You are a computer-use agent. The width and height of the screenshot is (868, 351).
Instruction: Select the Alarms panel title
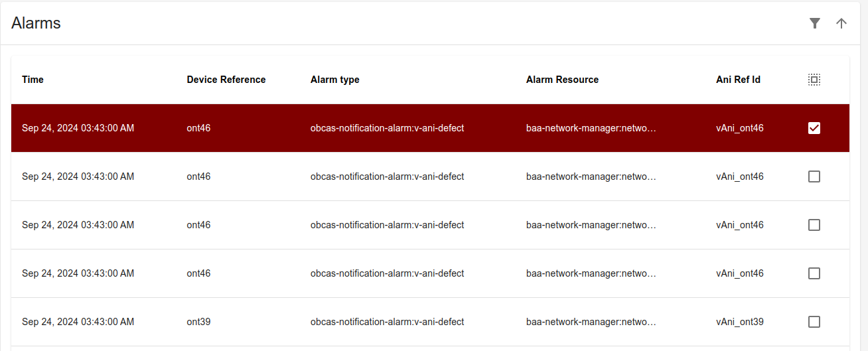pyautogui.click(x=36, y=23)
